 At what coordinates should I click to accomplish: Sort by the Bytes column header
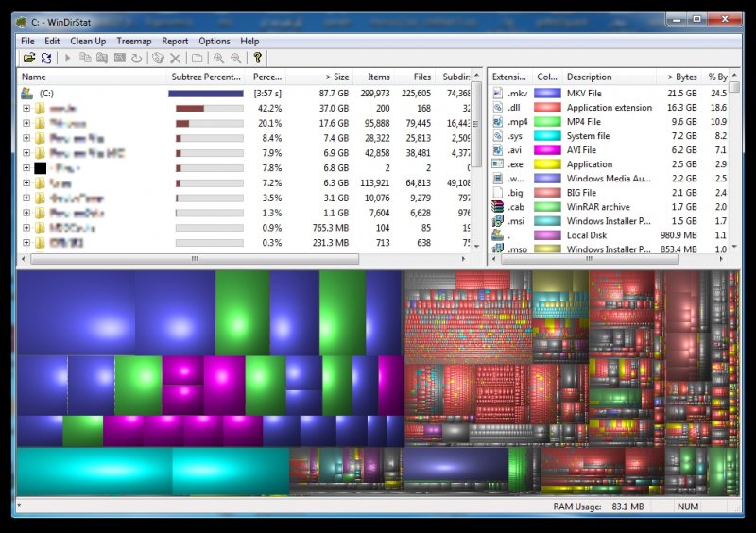tap(679, 77)
